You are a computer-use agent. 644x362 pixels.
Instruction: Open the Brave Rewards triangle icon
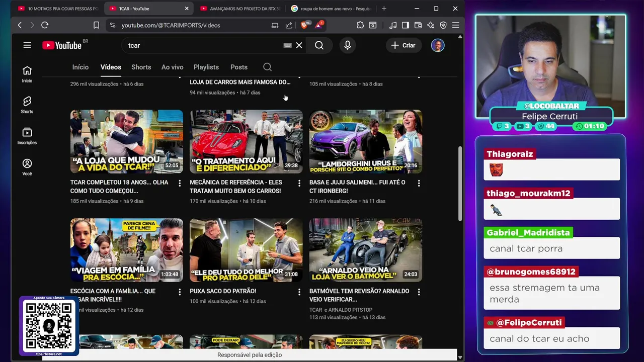[x=318, y=25]
